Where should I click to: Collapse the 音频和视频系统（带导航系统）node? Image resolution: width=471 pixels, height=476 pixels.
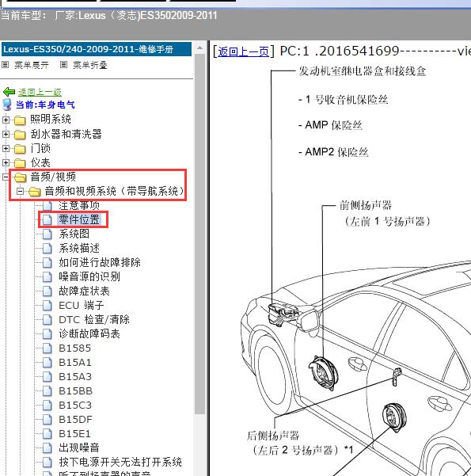tap(20, 191)
